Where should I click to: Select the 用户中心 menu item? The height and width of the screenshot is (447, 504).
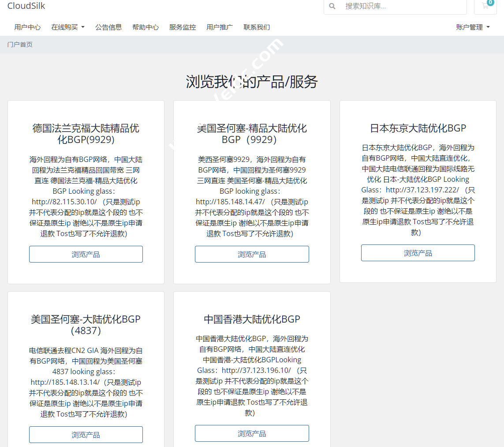click(27, 27)
